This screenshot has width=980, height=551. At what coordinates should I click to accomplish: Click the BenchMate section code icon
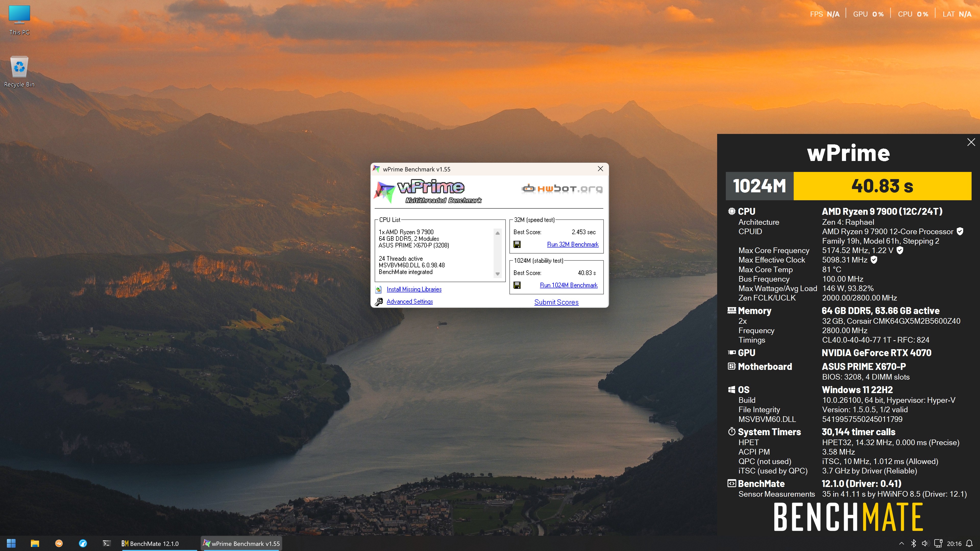pos(732,484)
